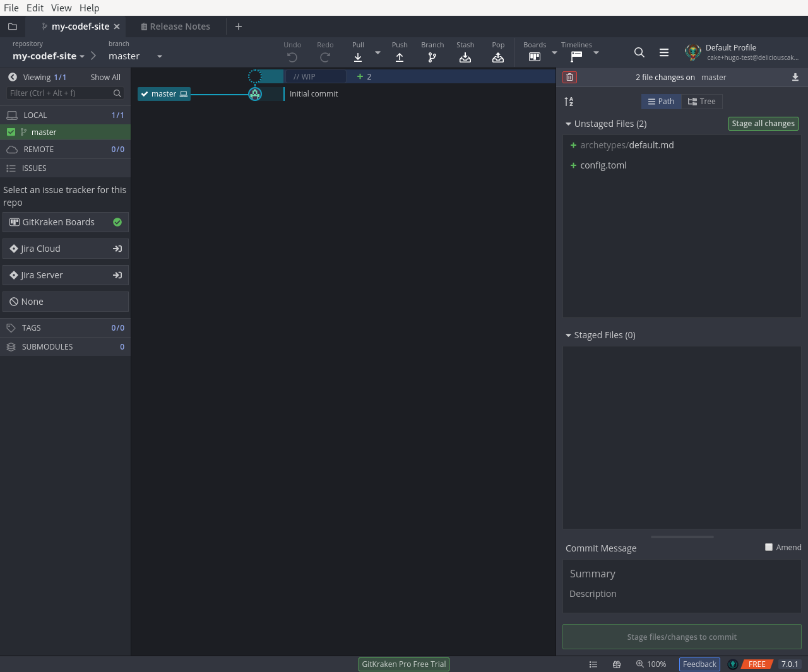Select archetypes/default.md unstaged file
The width and height of the screenshot is (808, 672).
click(x=682, y=145)
